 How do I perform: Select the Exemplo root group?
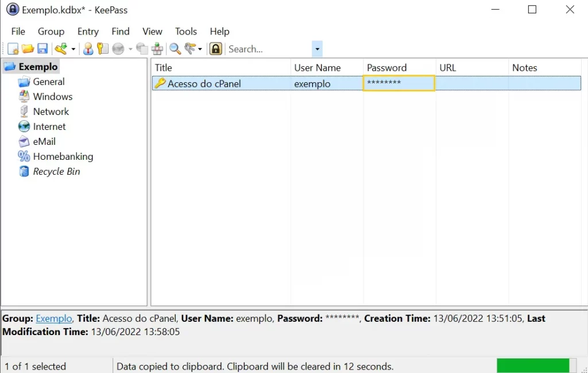click(x=38, y=67)
